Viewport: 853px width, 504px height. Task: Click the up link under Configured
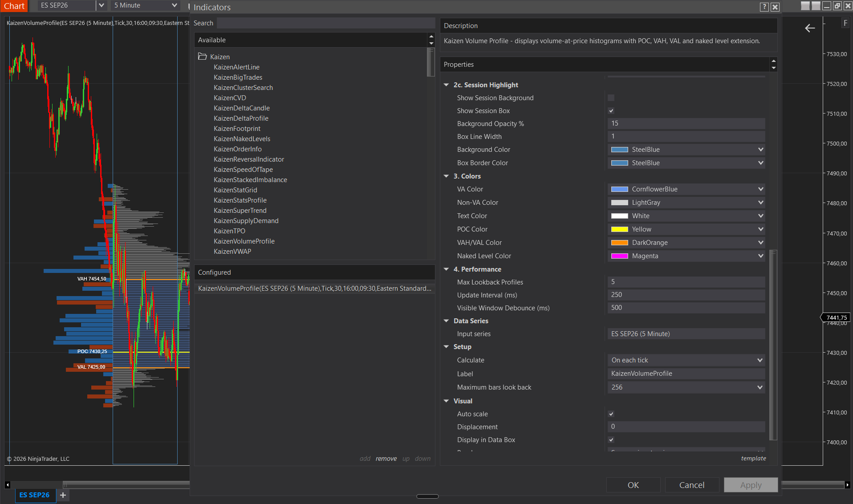click(x=406, y=459)
